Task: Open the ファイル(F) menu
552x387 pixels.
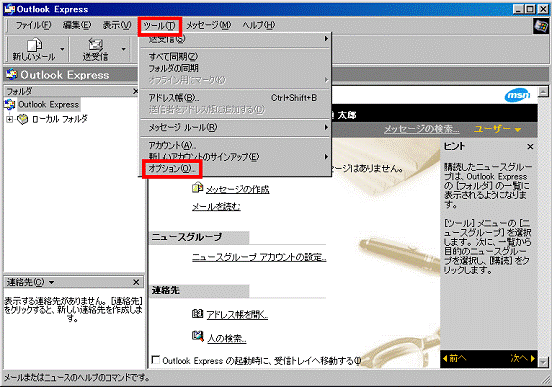Action: pos(33,25)
